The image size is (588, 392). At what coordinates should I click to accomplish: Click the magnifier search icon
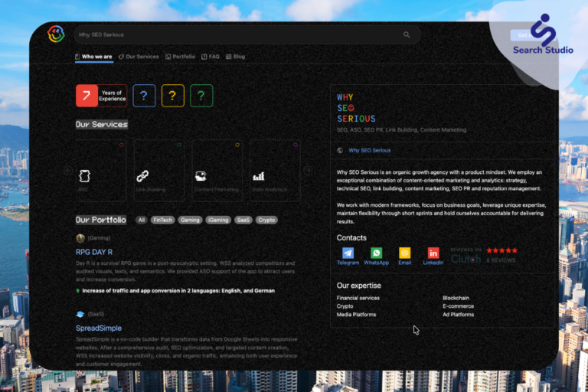pyautogui.click(x=407, y=35)
